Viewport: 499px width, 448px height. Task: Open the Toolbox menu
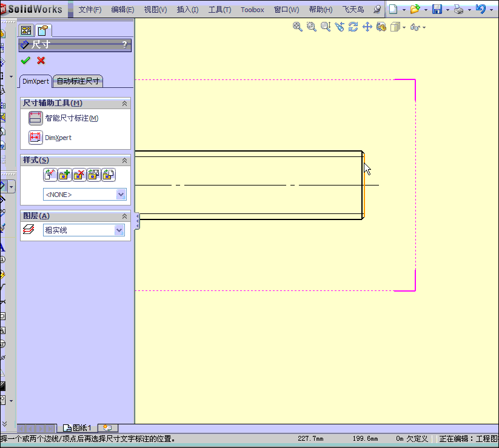(252, 10)
